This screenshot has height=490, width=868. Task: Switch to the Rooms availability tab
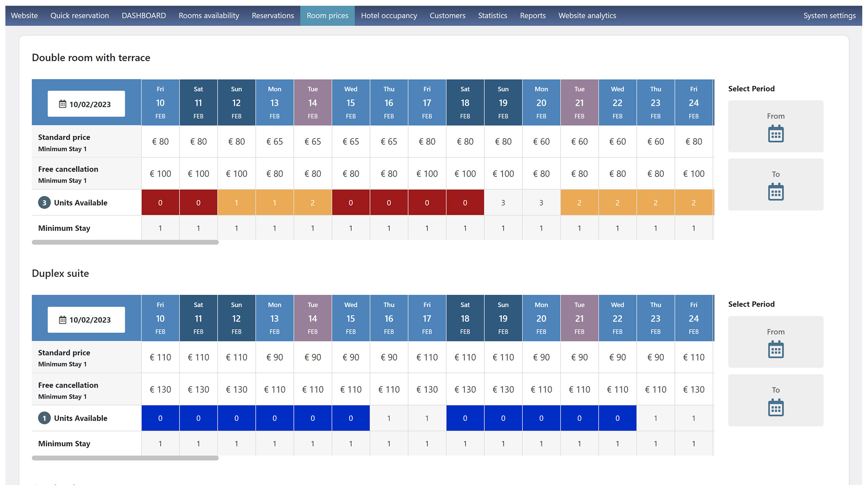209,16
